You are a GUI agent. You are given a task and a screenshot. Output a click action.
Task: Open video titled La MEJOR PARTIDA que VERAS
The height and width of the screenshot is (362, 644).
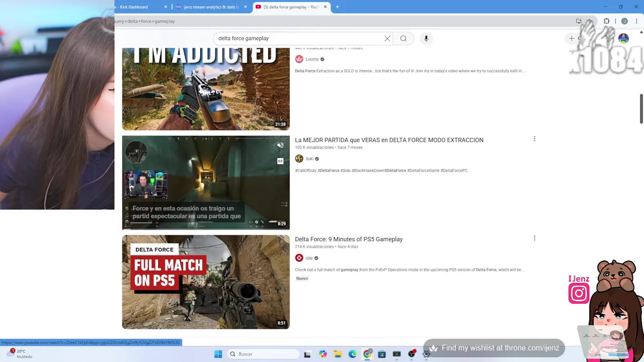pyautogui.click(x=389, y=140)
